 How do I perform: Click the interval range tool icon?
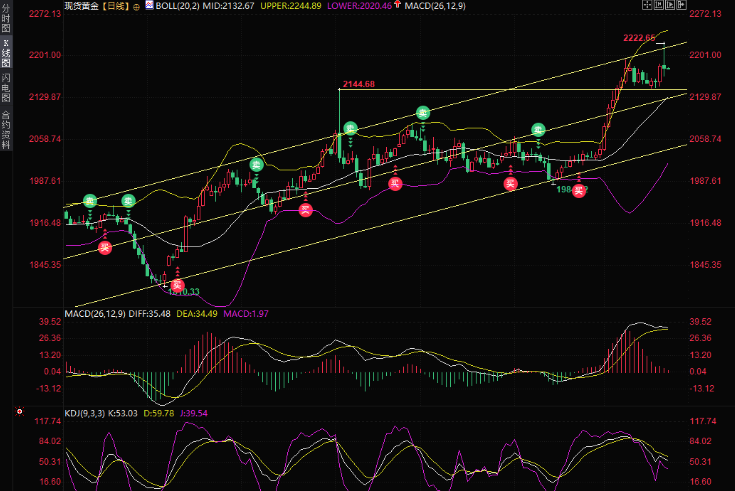[x=659, y=5]
